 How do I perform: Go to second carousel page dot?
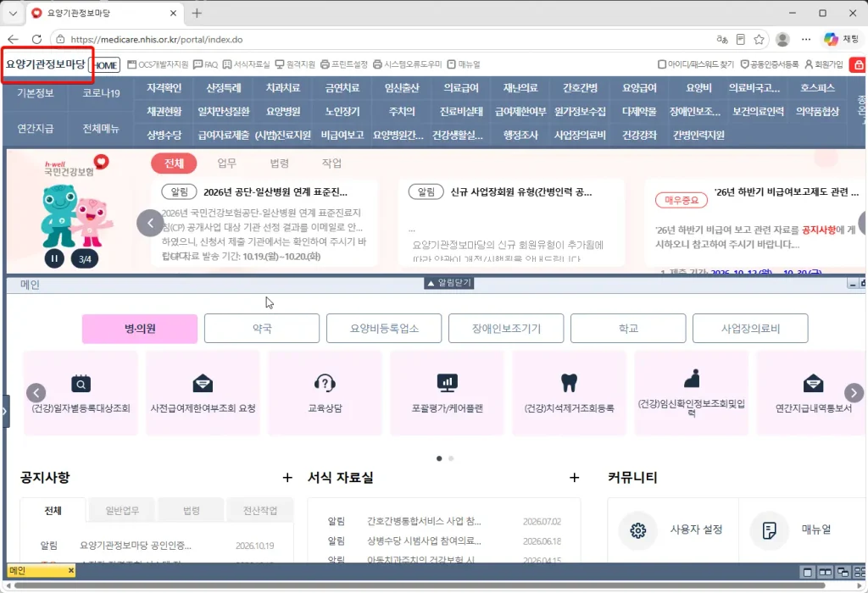point(451,458)
